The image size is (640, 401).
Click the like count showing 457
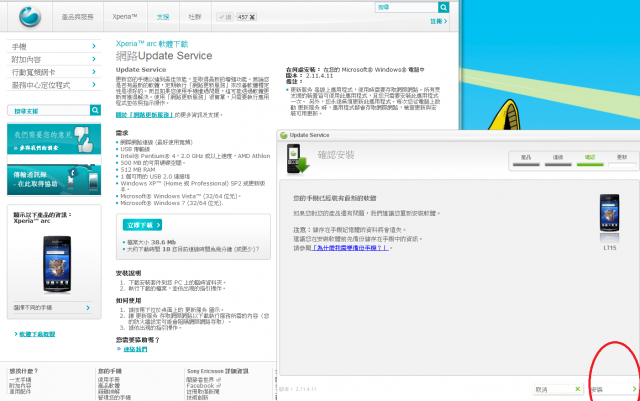(246, 17)
